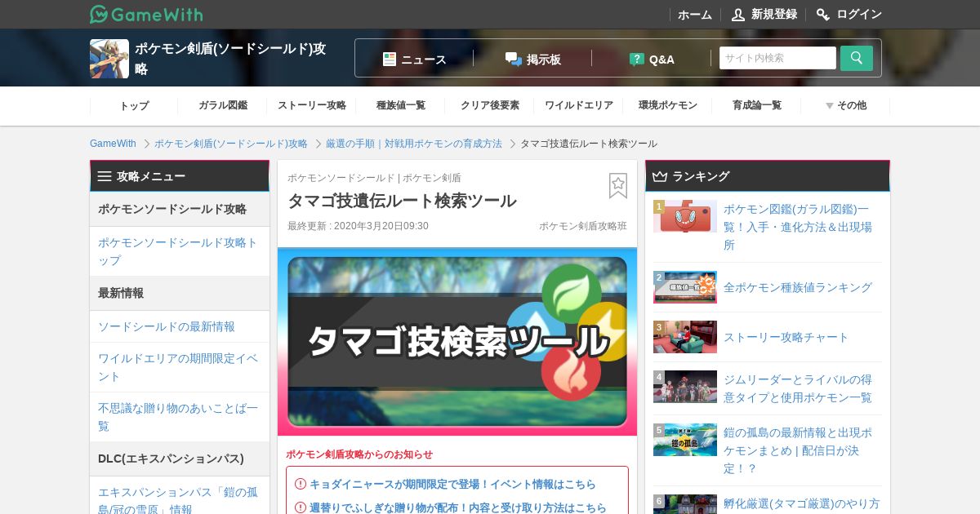Click the Pokemon Sword Shield game thumbnail
Screen dimensions: 980x514
109,59
